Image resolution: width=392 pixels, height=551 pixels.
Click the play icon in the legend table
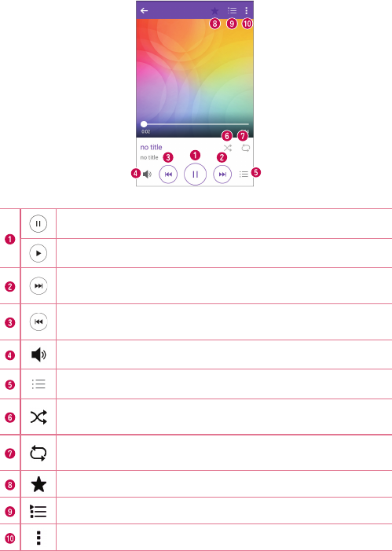[x=38, y=253]
